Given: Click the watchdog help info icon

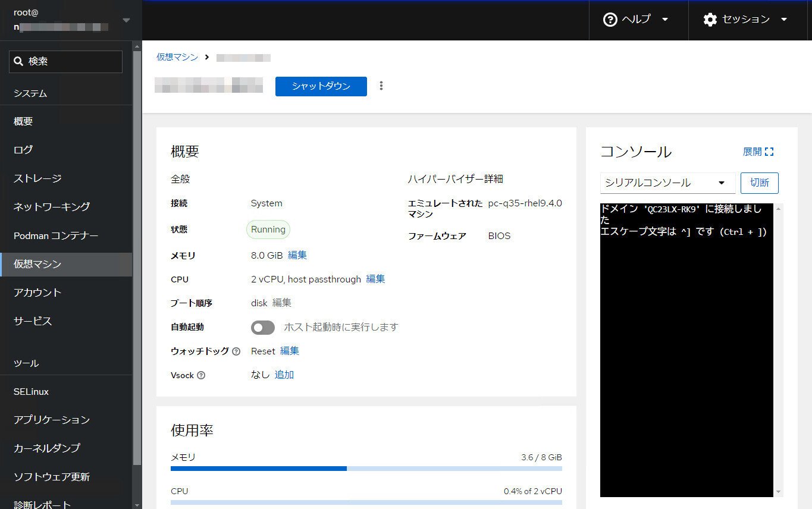Looking at the screenshot, I should [236, 351].
